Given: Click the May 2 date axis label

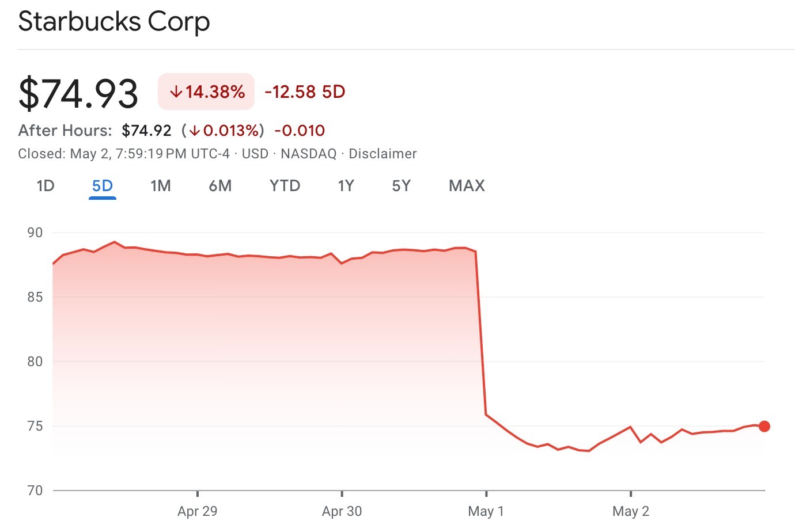Looking at the screenshot, I should (630, 511).
